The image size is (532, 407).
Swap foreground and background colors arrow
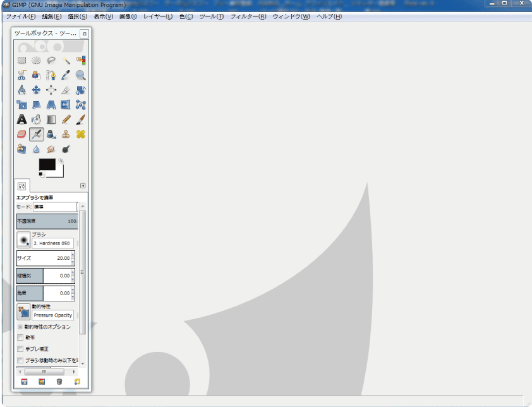tap(61, 161)
